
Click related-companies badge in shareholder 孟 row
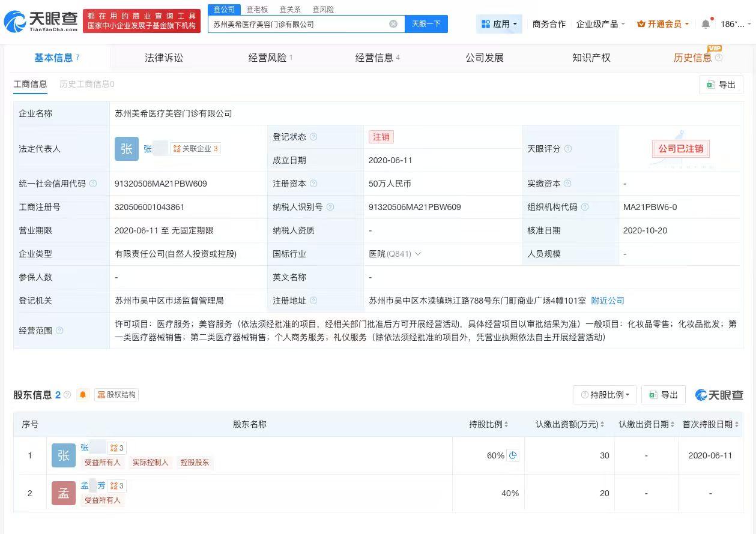[117, 486]
